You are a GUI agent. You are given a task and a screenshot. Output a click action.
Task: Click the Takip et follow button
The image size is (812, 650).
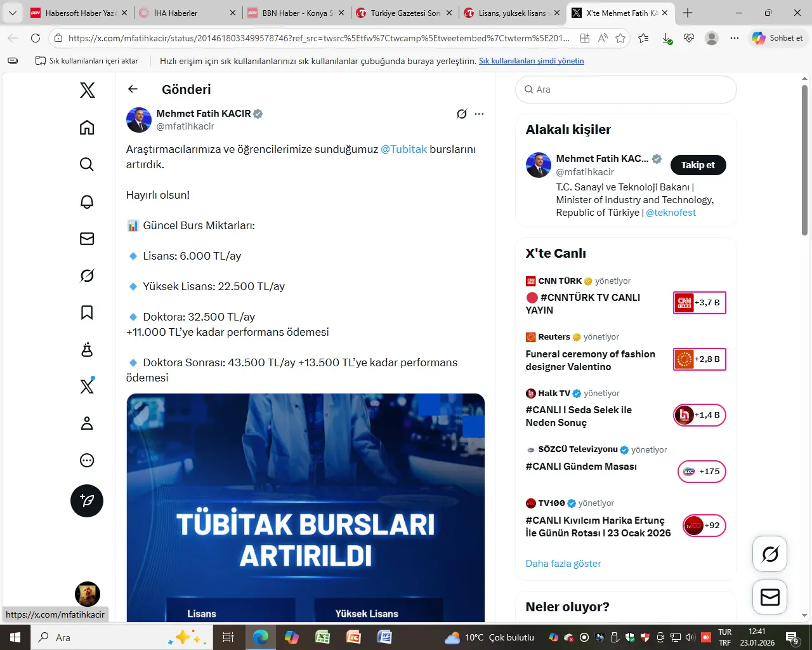698,165
